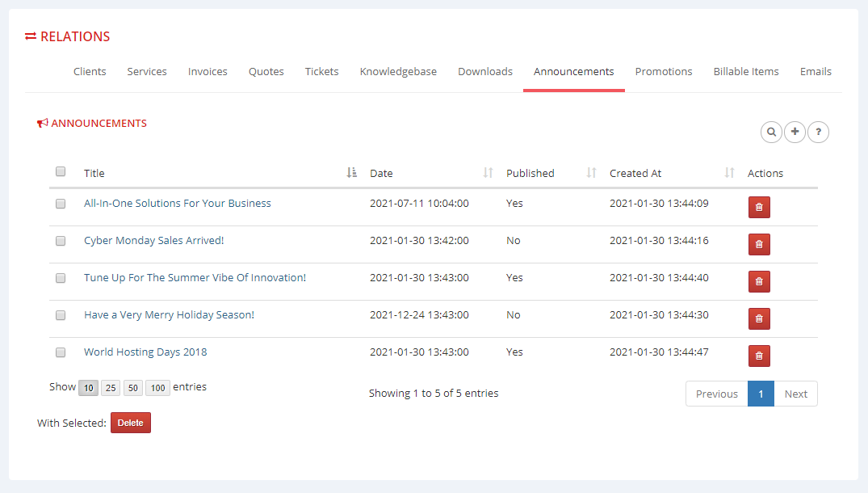The image size is (868, 493).
Task: Show 100 entries per page
Action: point(157,387)
